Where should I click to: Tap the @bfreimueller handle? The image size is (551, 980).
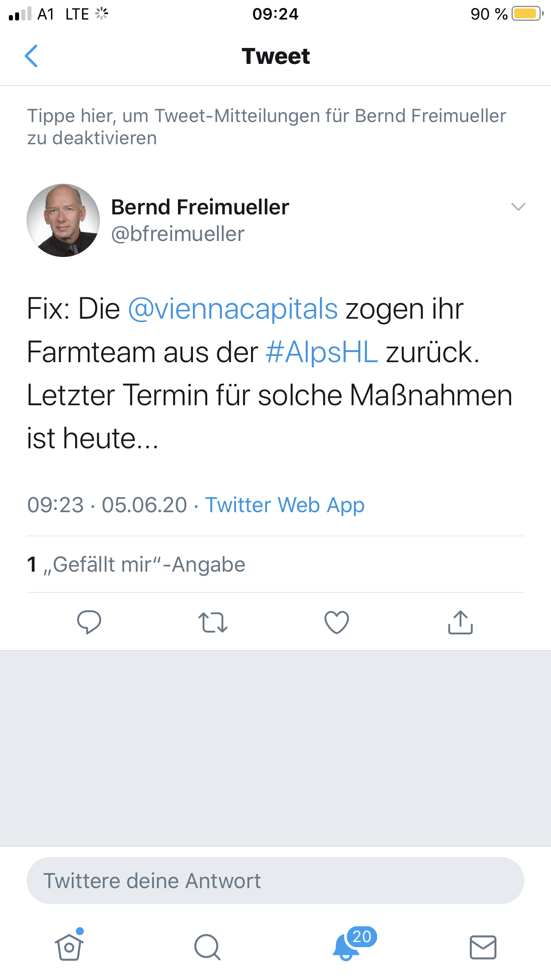(178, 234)
